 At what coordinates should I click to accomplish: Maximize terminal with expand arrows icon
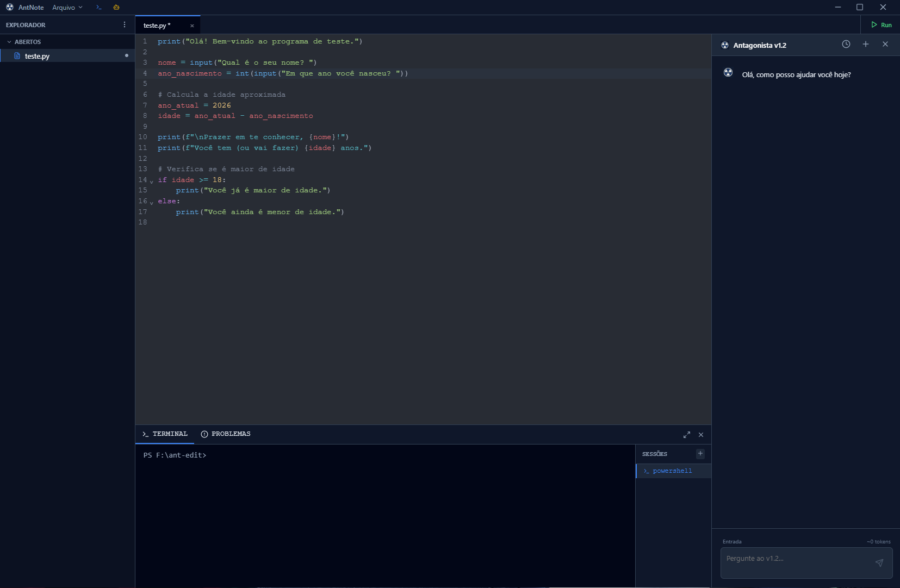686,435
